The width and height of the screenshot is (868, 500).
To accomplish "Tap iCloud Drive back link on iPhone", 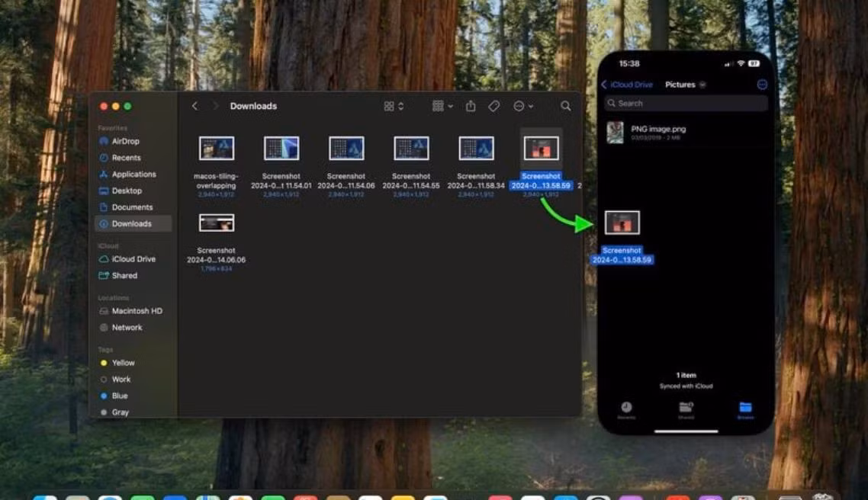I will pyautogui.click(x=627, y=85).
